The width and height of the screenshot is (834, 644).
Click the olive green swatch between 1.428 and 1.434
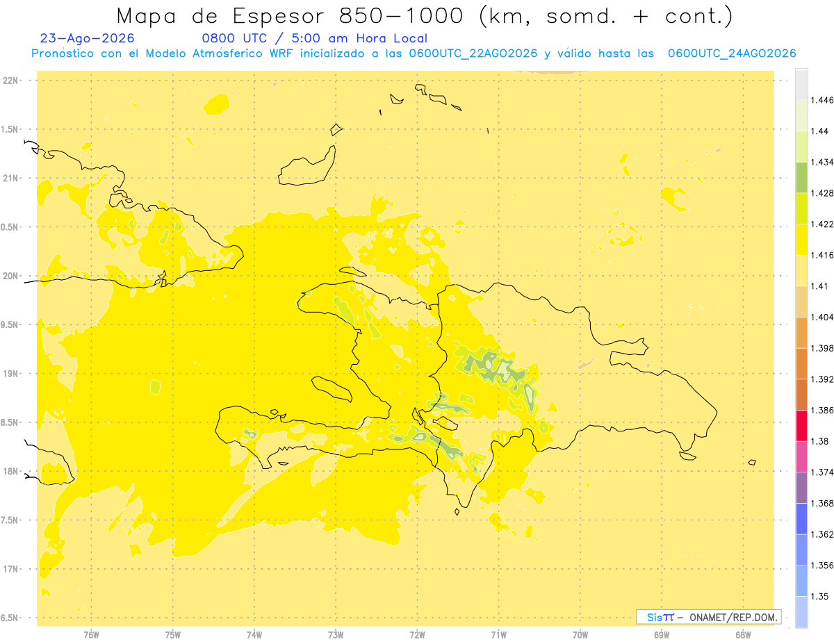click(801, 177)
